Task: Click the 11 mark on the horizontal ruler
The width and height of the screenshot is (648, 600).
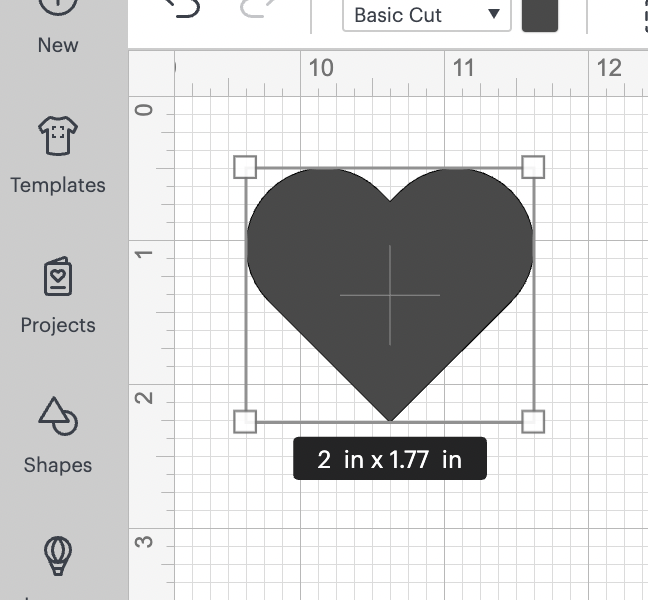Action: pyautogui.click(x=463, y=68)
